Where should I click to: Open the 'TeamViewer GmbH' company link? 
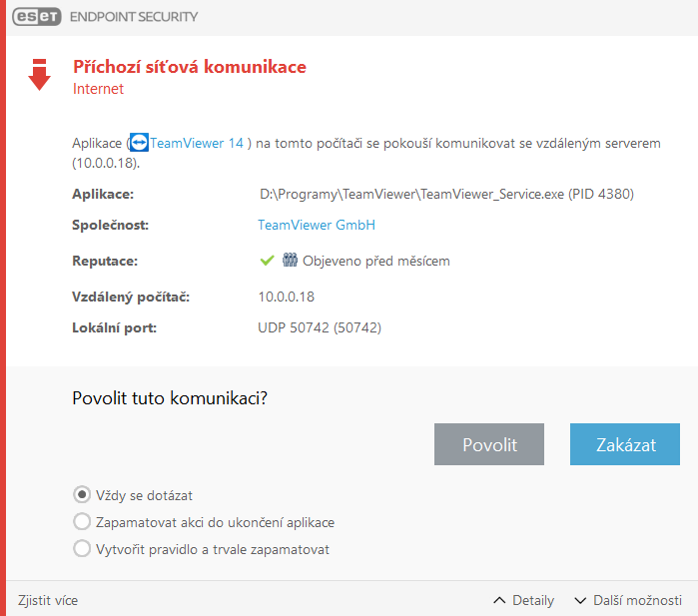coord(317,225)
